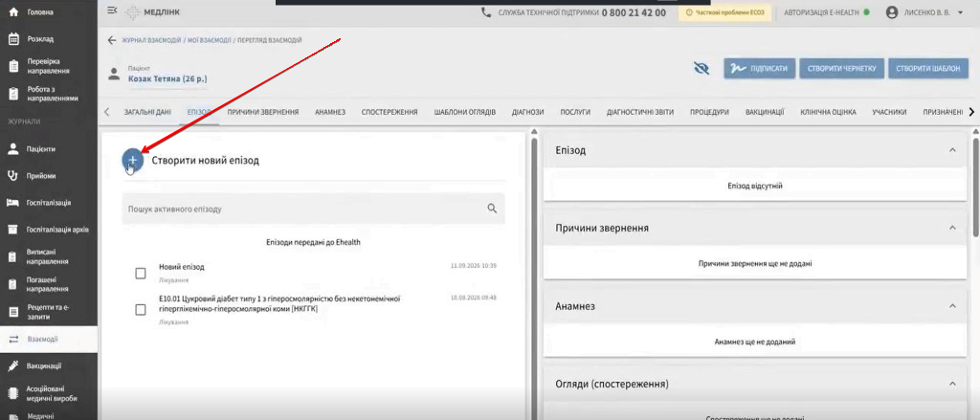
Task: Select the E10.01 Цукровий діабет episode text
Action: [279, 303]
